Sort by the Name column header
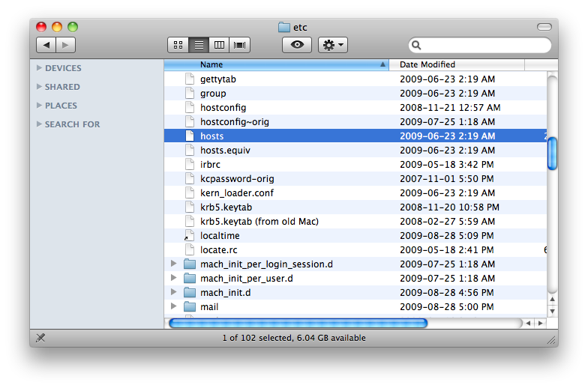 click(x=276, y=64)
